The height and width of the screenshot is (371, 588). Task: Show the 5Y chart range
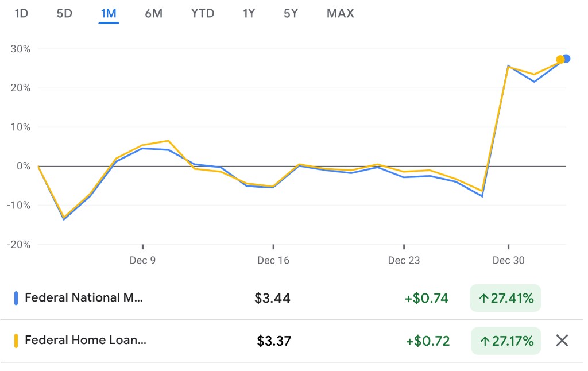pyautogui.click(x=291, y=14)
